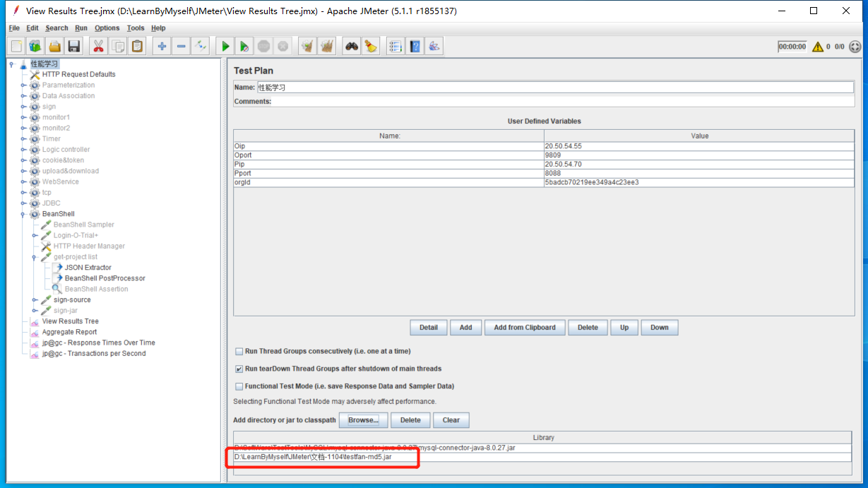This screenshot has height=488, width=868.
Task: Expand the Logic controller node
Action: point(23,150)
